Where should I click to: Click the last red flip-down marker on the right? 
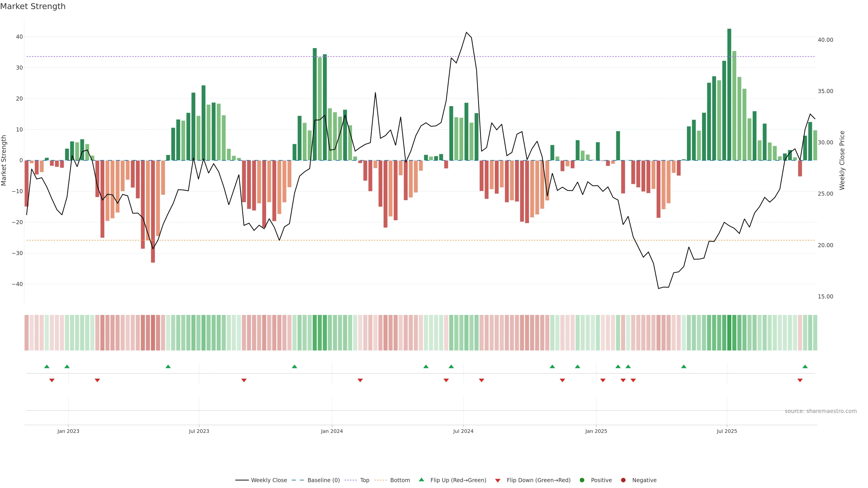point(800,380)
